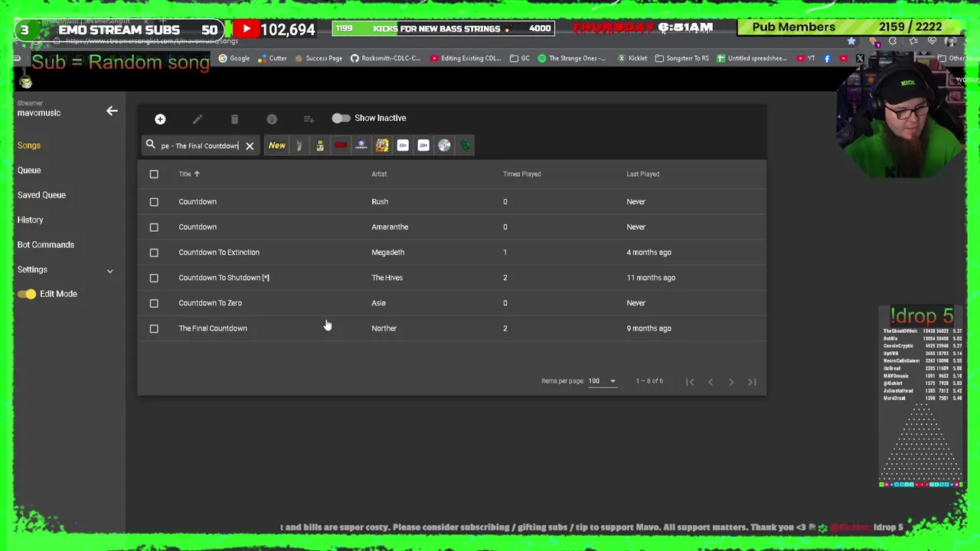Open the Saved Queue sidebar page
The height and width of the screenshot is (551, 980).
click(x=41, y=195)
